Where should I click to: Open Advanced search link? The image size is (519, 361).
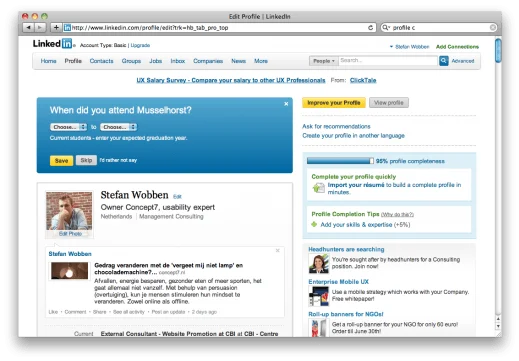point(463,61)
